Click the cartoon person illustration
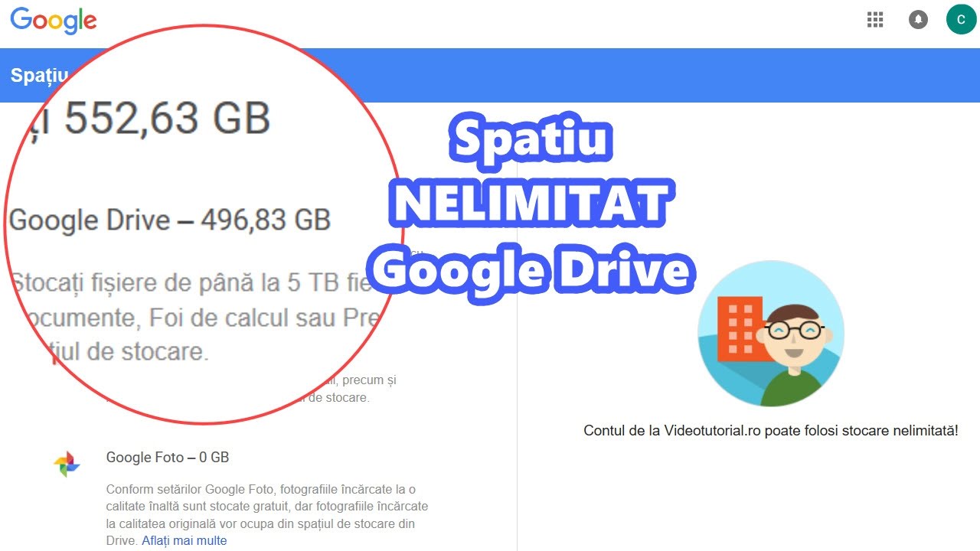Image resolution: width=980 pixels, height=551 pixels. pos(771,334)
